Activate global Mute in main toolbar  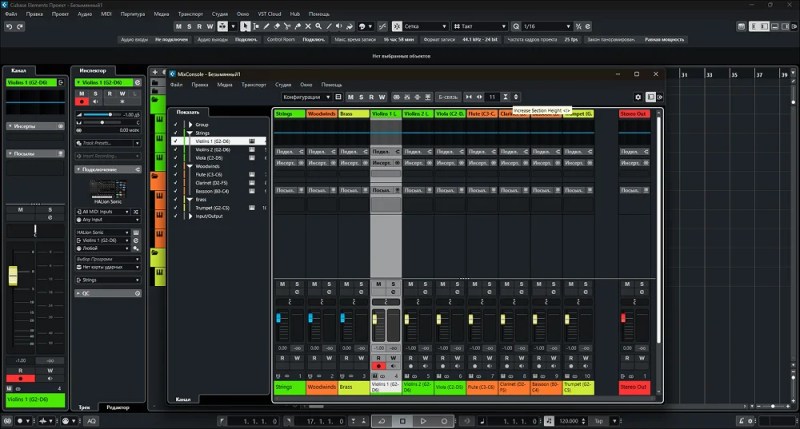[x=179, y=27]
